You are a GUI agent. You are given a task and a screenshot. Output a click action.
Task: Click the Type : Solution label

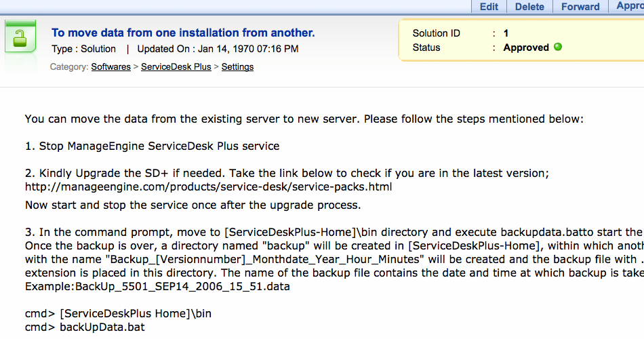[83, 49]
